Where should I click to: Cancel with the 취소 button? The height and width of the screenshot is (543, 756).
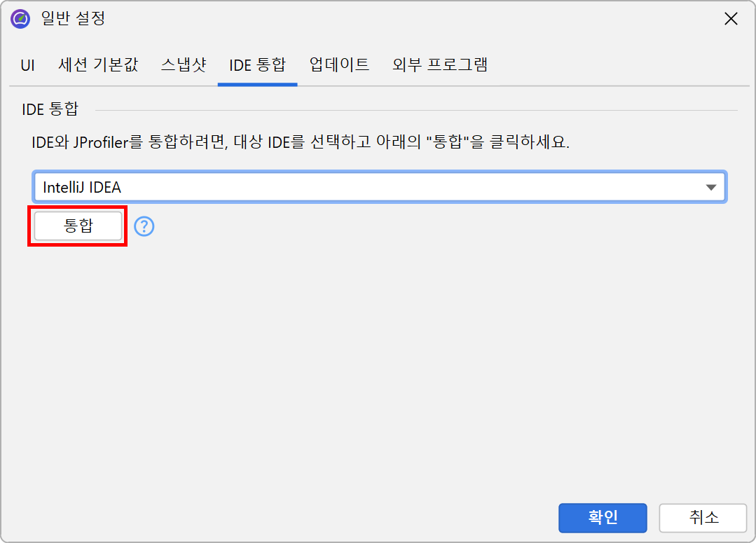pyautogui.click(x=703, y=518)
